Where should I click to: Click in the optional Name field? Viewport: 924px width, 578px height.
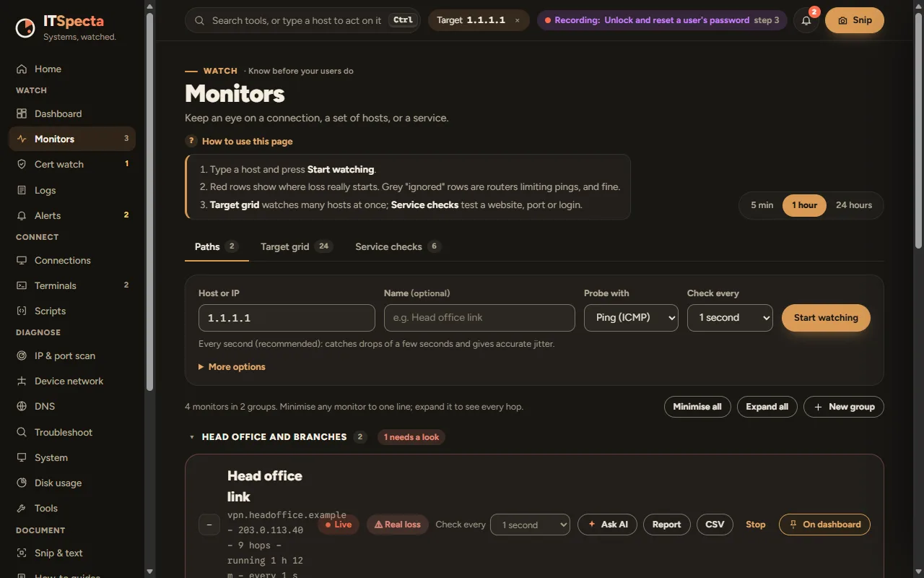[479, 318]
